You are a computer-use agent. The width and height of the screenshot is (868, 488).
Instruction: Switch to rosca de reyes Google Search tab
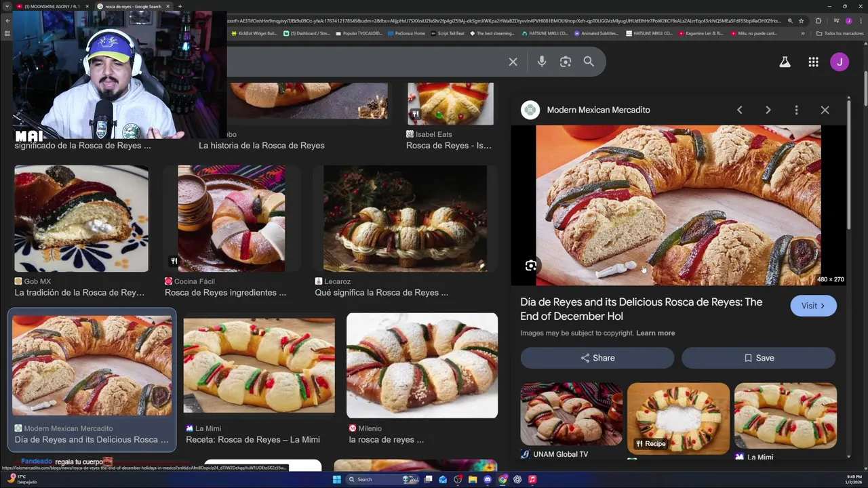point(133,7)
